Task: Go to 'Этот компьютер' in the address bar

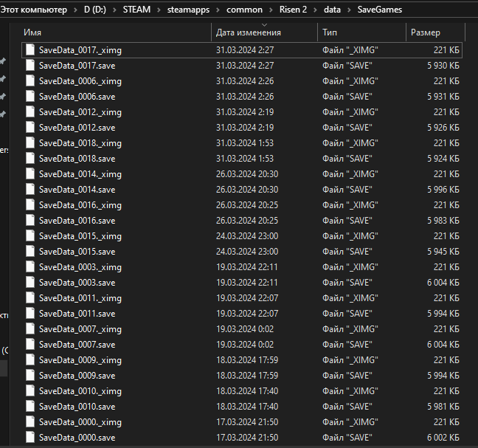Action: (x=33, y=10)
